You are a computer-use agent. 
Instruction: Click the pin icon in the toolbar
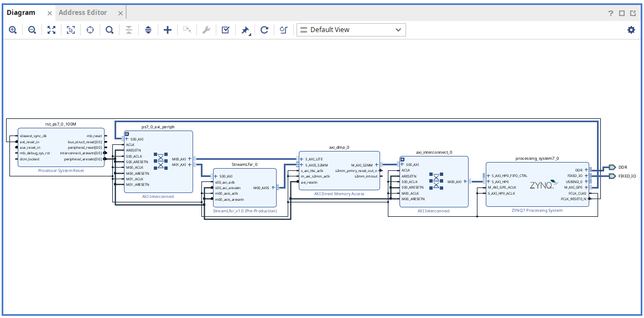click(245, 30)
